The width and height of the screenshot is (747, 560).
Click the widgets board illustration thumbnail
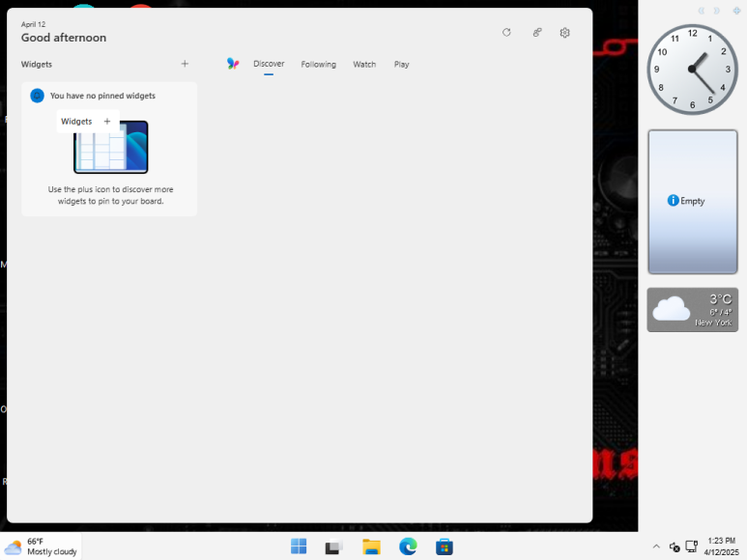pos(110,147)
